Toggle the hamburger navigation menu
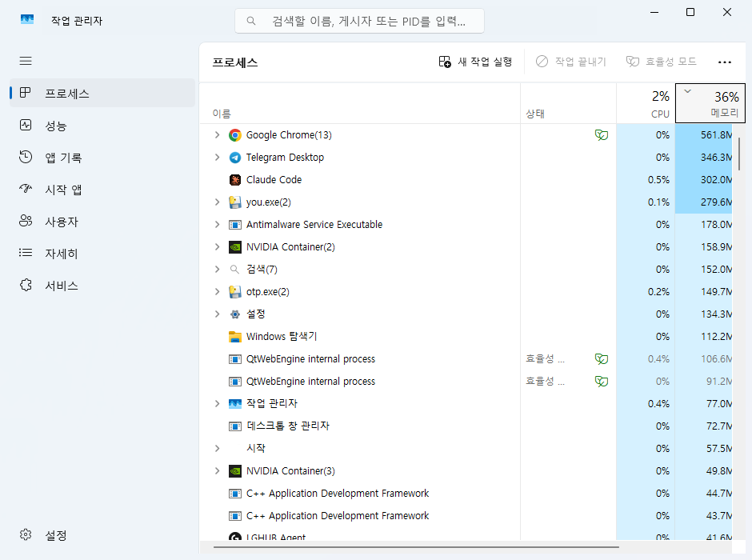 click(26, 61)
